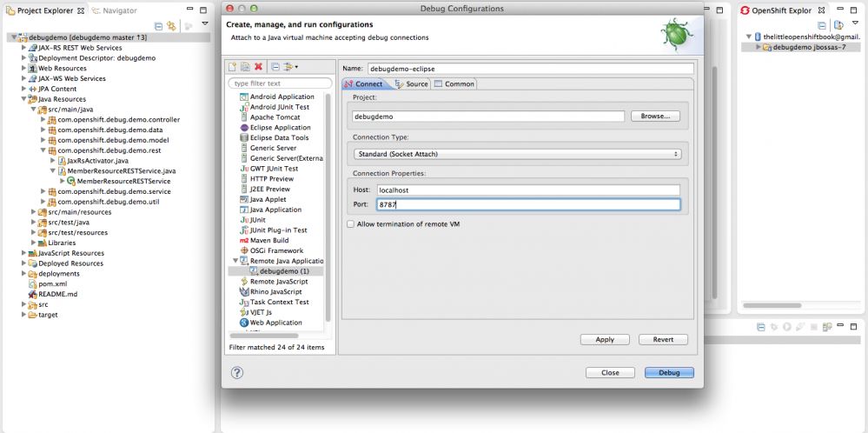Click the Duplicate launch configuration icon

(245, 67)
